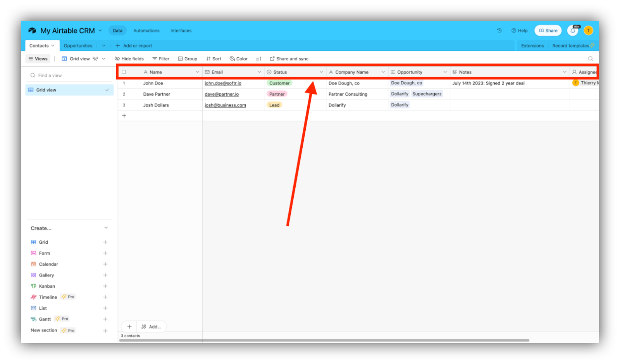Screen dimensions: 620x364
Task: Add a new row below Josh Dollars
Action: click(x=124, y=116)
